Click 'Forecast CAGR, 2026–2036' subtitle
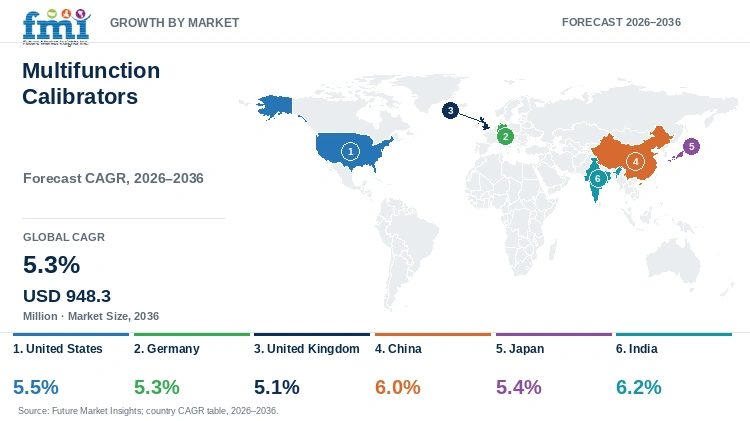The width and height of the screenshot is (750, 421). coord(113,178)
